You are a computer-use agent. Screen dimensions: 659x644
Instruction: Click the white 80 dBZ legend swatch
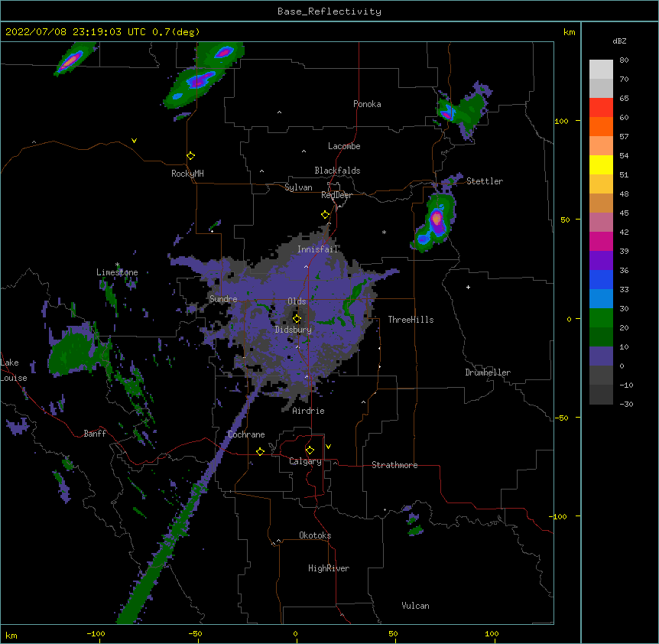pyautogui.click(x=601, y=70)
